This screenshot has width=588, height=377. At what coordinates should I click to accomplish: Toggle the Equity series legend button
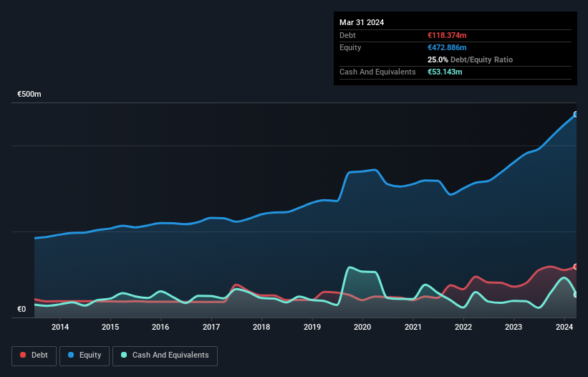85,355
